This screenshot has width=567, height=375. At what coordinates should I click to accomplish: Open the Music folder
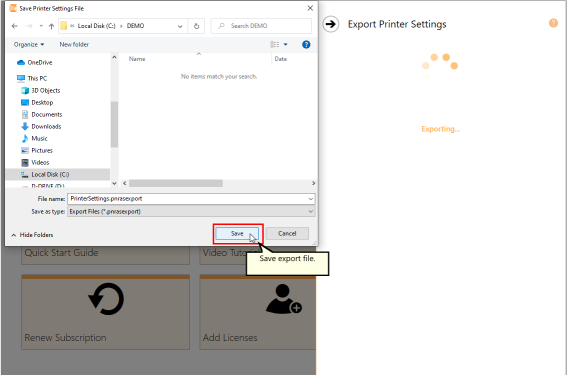pyautogui.click(x=34, y=138)
